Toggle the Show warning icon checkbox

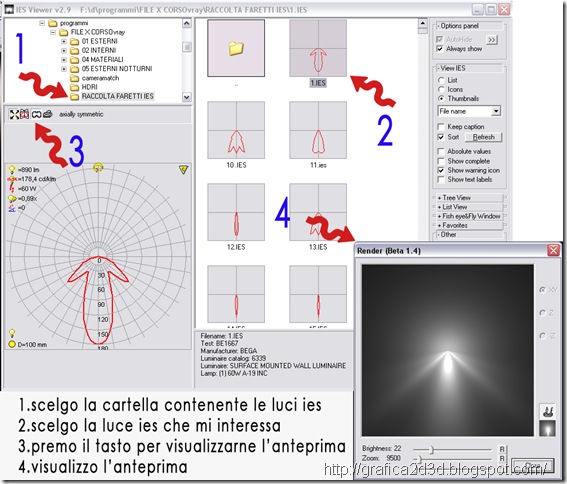click(x=441, y=170)
